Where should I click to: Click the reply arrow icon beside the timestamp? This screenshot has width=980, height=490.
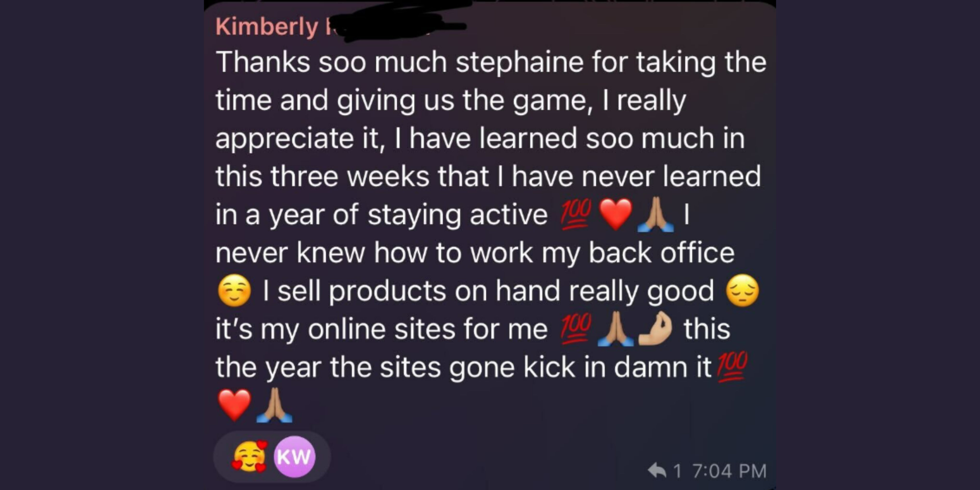pos(657,470)
